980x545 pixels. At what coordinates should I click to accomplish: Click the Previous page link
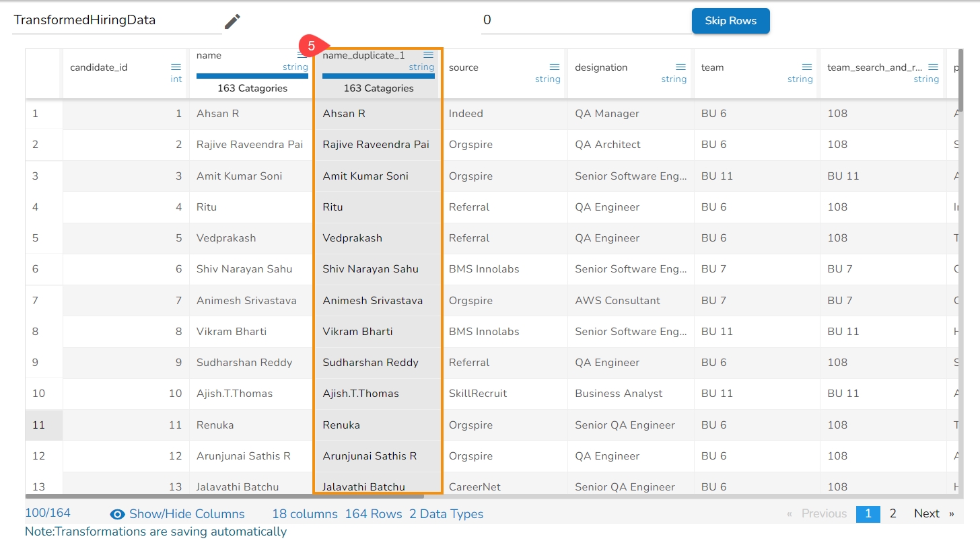point(823,514)
